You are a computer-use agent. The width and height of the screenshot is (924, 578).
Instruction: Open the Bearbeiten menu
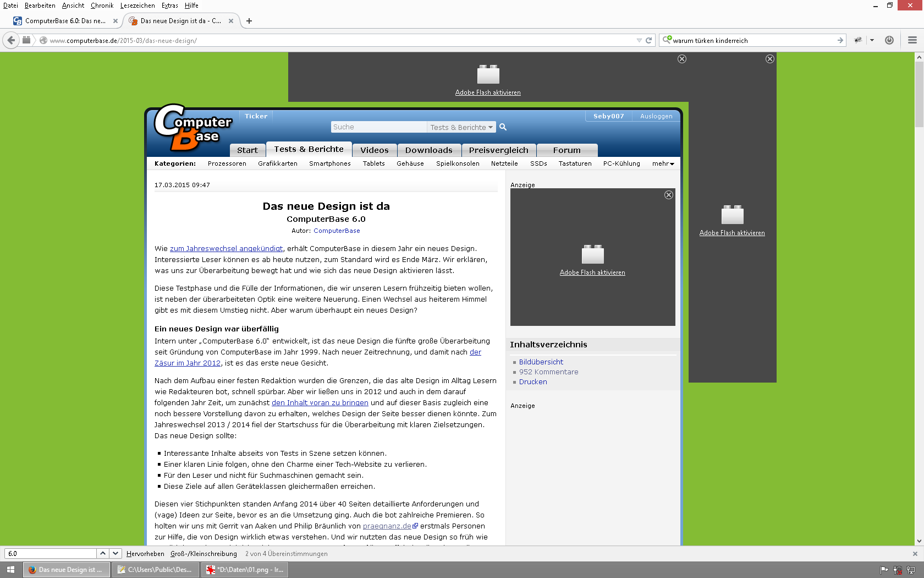(x=40, y=6)
